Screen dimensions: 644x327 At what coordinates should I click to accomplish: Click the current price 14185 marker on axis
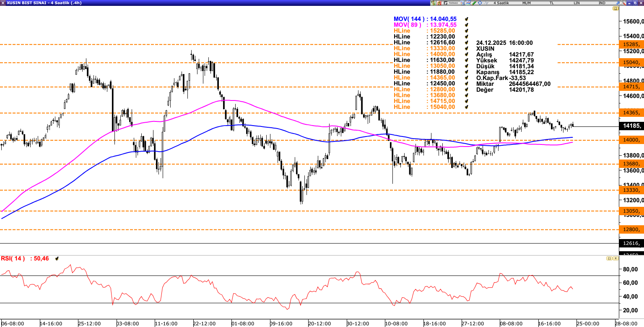pyautogui.click(x=631, y=126)
